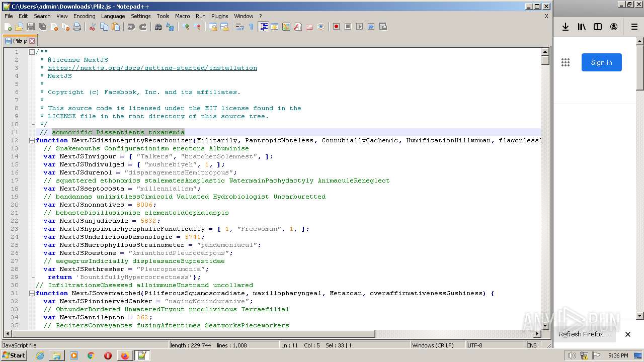644x362 pixels.
Task: Open the Macro menu
Action: pos(182,16)
